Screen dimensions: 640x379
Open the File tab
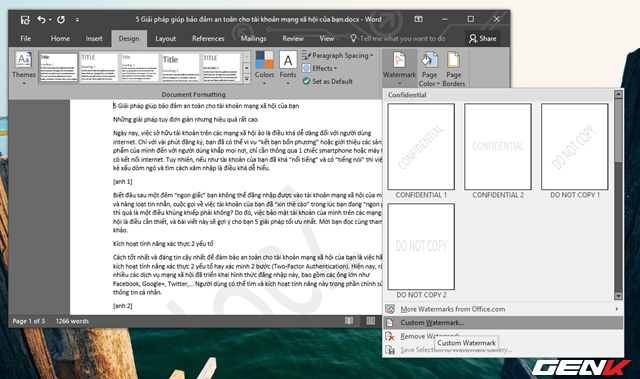pyautogui.click(x=26, y=38)
